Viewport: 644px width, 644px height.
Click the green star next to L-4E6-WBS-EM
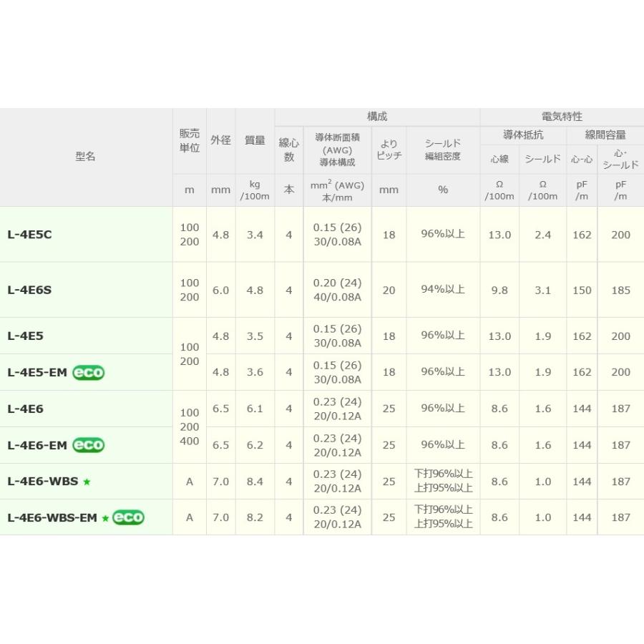tap(105, 518)
